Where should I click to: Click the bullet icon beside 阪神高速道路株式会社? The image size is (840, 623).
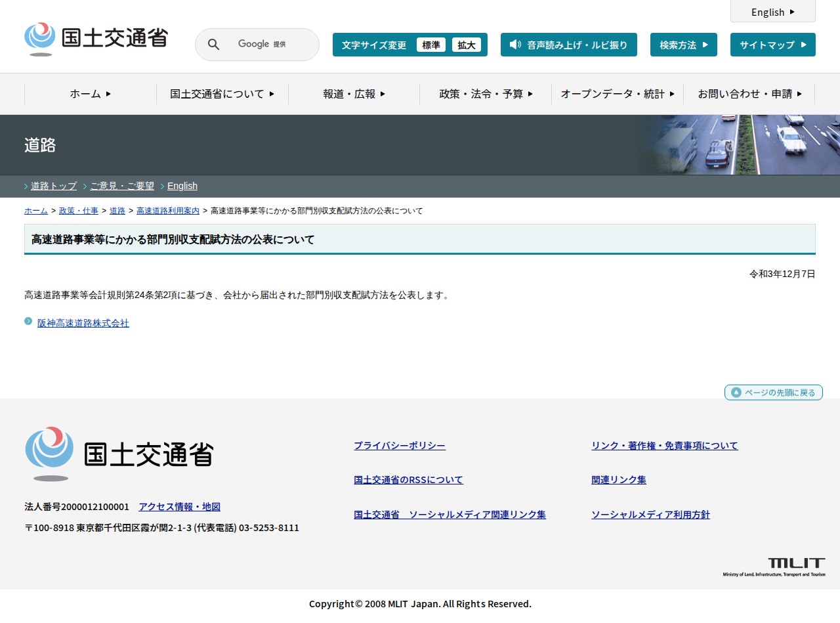[x=28, y=321]
